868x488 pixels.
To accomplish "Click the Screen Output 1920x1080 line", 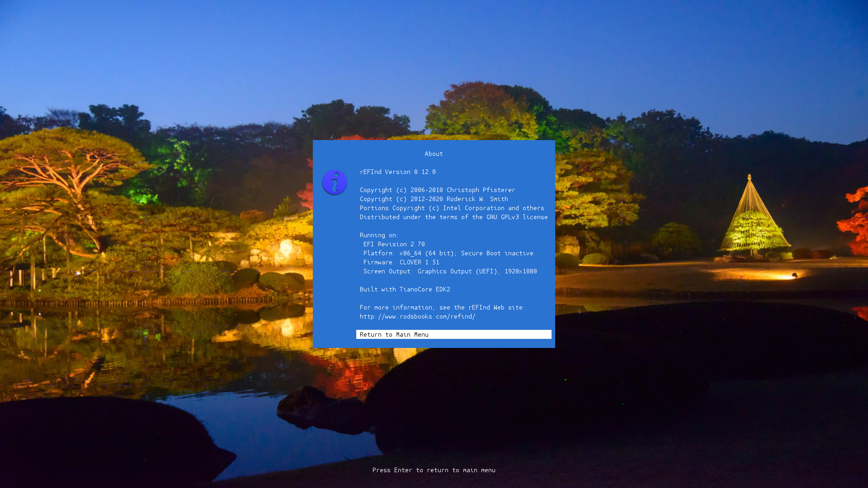I will 450,271.
